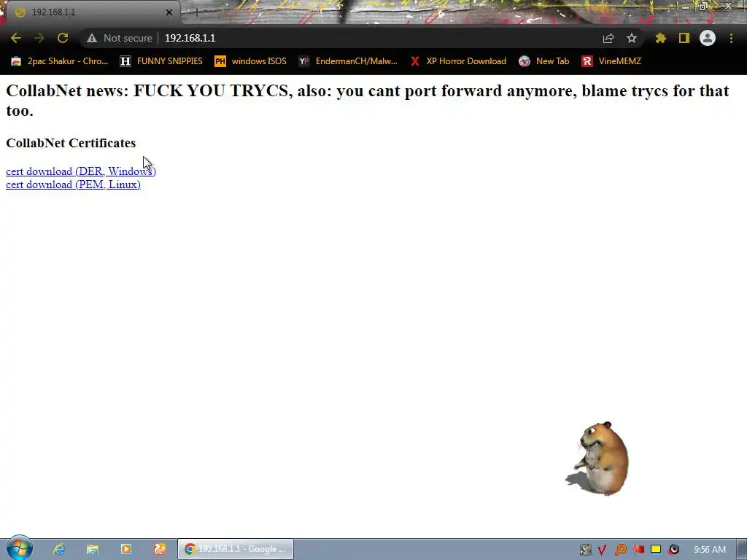Viewport: 747px width, 560px height.
Task: Reload the page with the refresh icon
Action: click(x=63, y=38)
